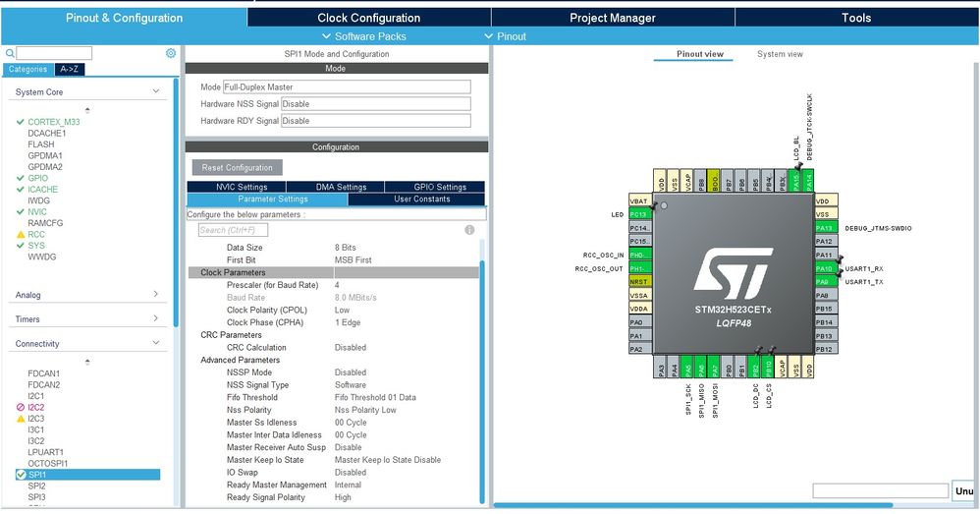Select pin PC13 labeled LED on the chip
The image size is (980, 514).
coord(640,214)
